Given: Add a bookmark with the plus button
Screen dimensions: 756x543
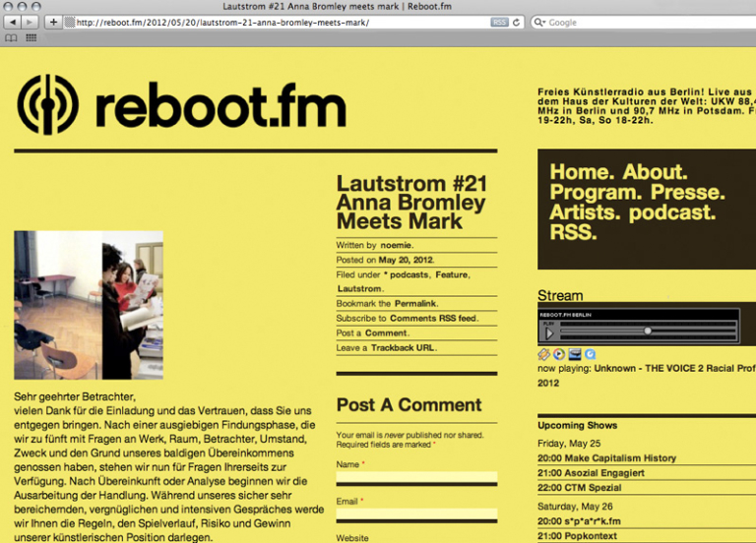Looking at the screenshot, I should coord(53,23).
